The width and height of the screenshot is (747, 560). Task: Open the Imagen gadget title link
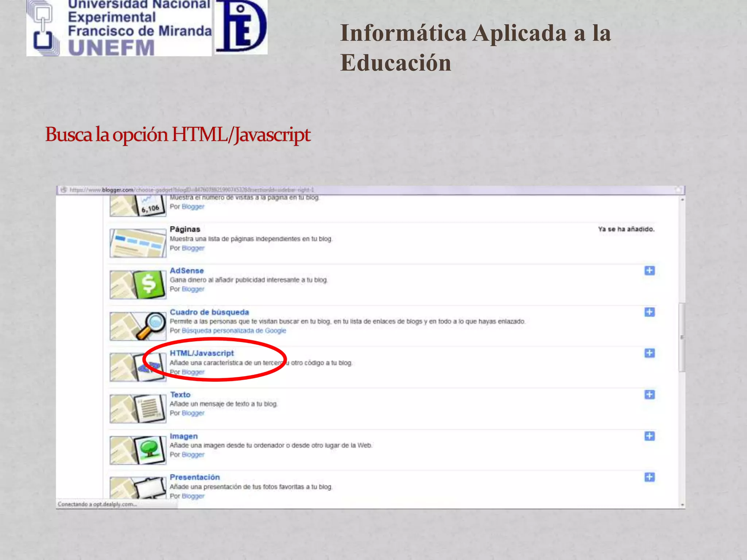pyautogui.click(x=184, y=436)
